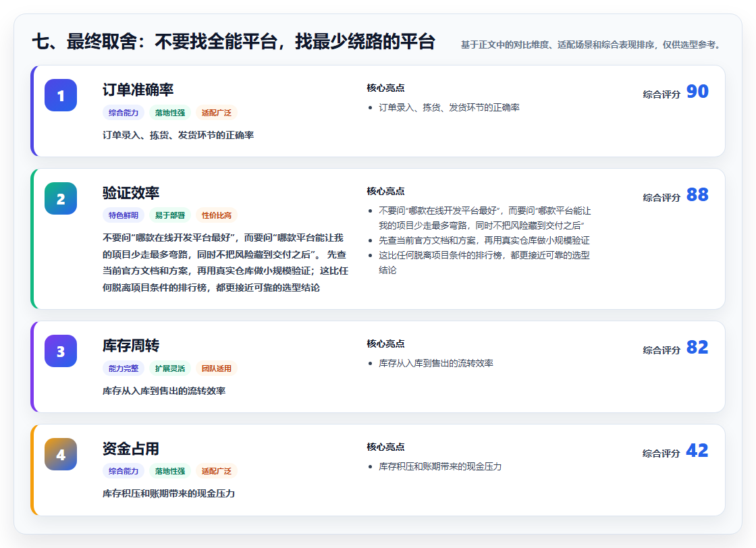The image size is (756, 548).
Task: Click the rank 1 number badge
Action: pyautogui.click(x=61, y=95)
